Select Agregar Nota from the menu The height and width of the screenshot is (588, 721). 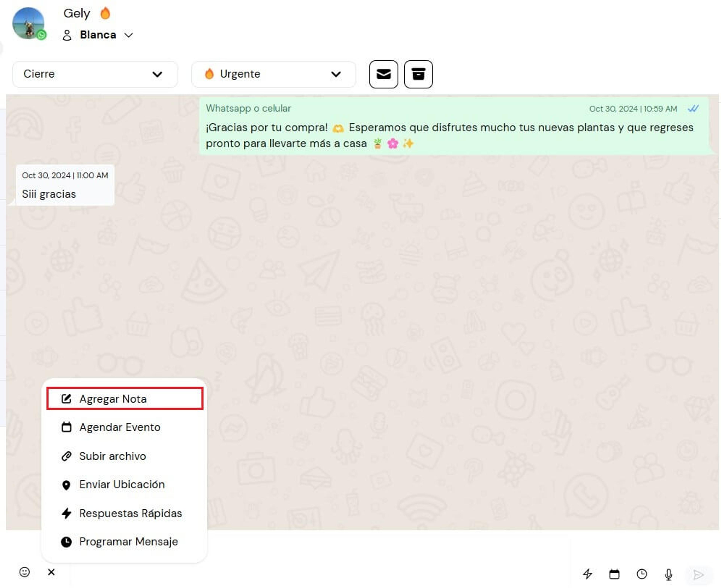125,399
